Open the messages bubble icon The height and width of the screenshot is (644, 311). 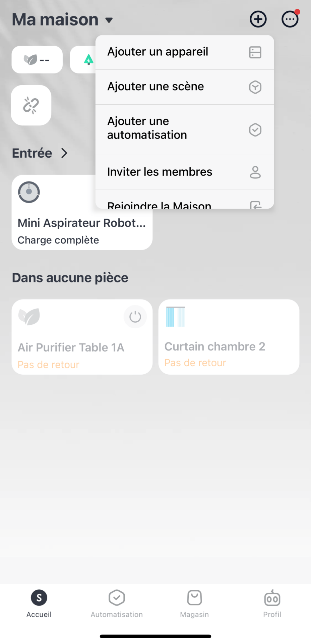(x=290, y=19)
